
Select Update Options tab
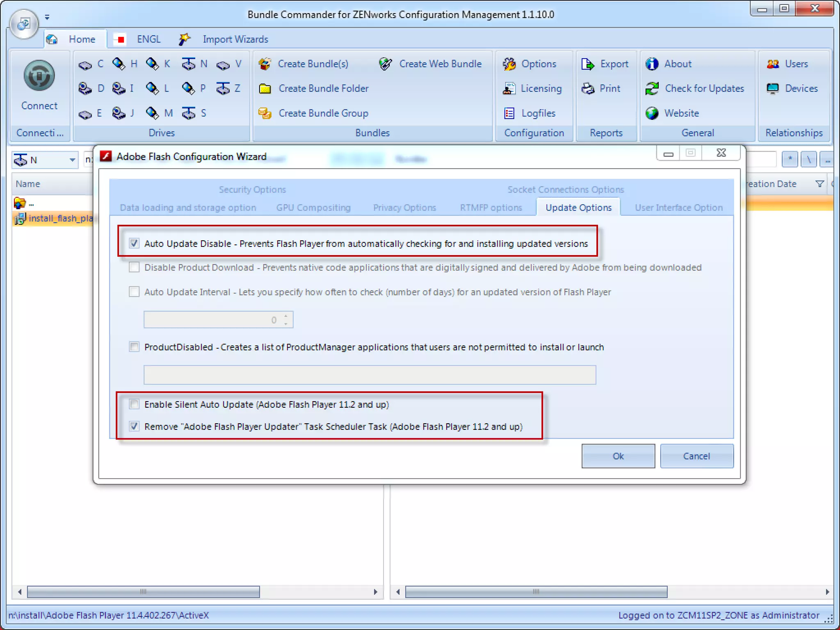tap(578, 208)
